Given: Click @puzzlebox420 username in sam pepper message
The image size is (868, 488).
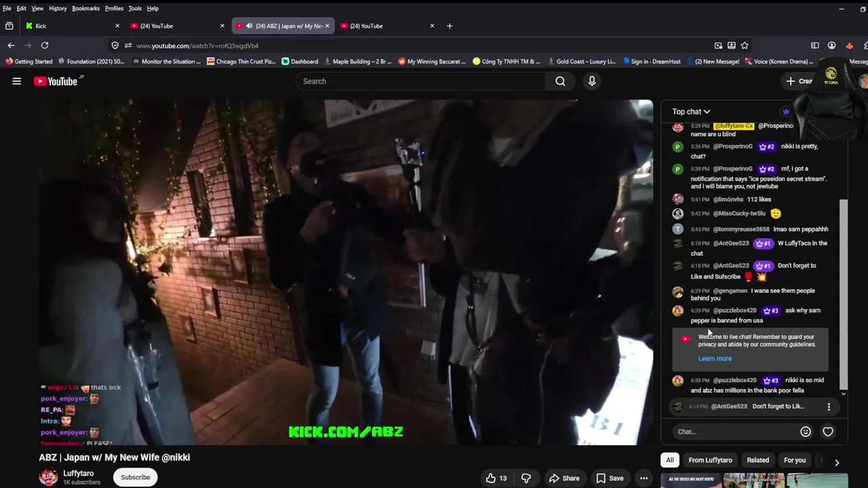Looking at the screenshot, I should 734,310.
